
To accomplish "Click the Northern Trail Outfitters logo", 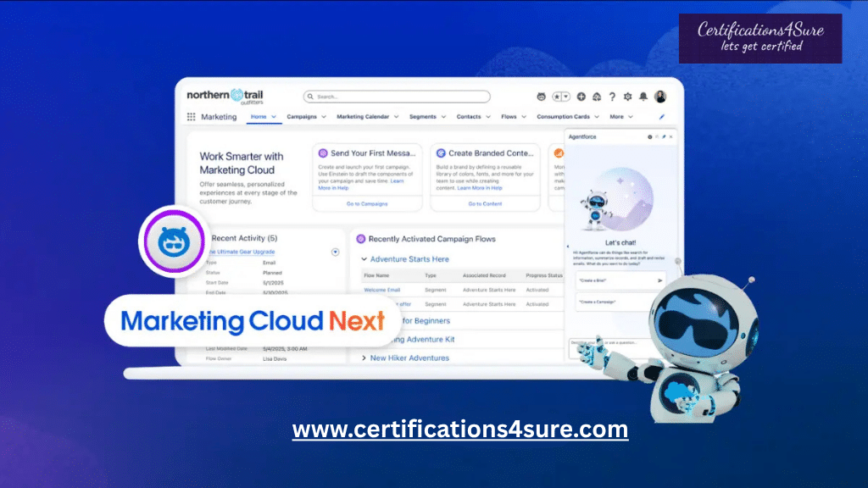I will pyautogui.click(x=225, y=97).
